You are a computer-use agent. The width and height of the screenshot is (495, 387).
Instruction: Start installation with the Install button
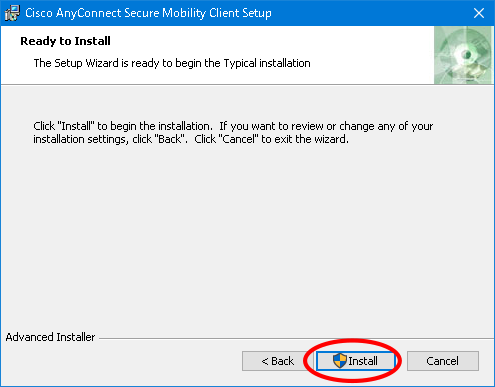tap(355, 361)
